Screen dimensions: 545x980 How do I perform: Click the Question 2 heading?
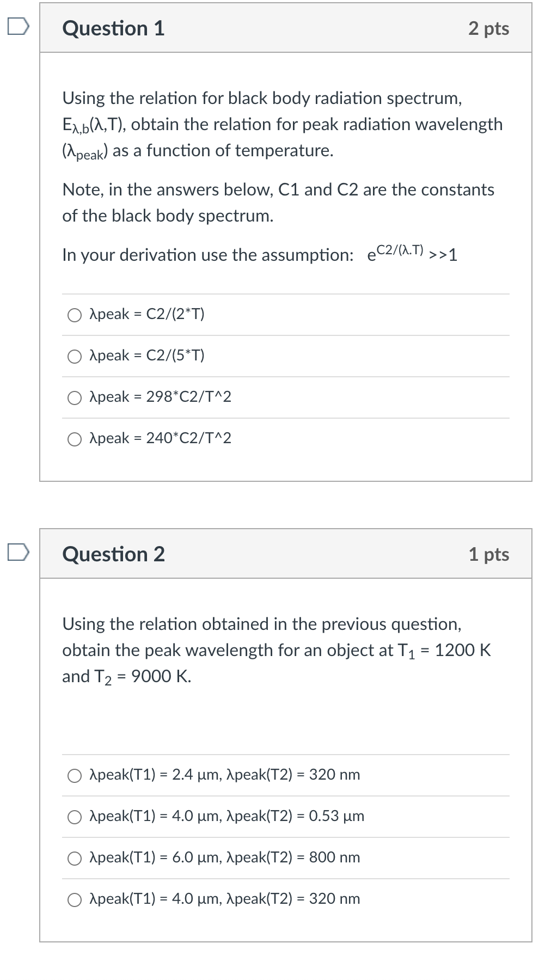[x=113, y=554]
